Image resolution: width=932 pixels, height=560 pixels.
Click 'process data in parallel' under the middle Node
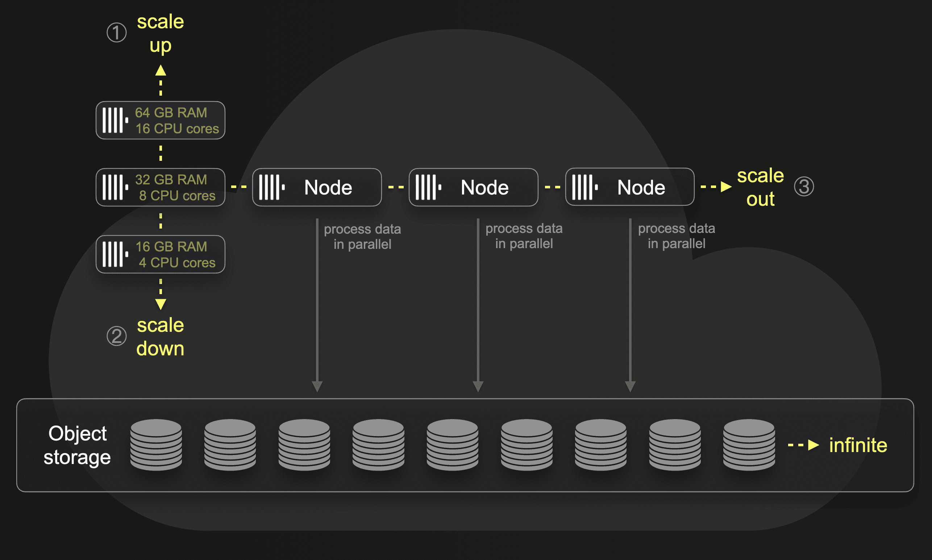(x=524, y=236)
